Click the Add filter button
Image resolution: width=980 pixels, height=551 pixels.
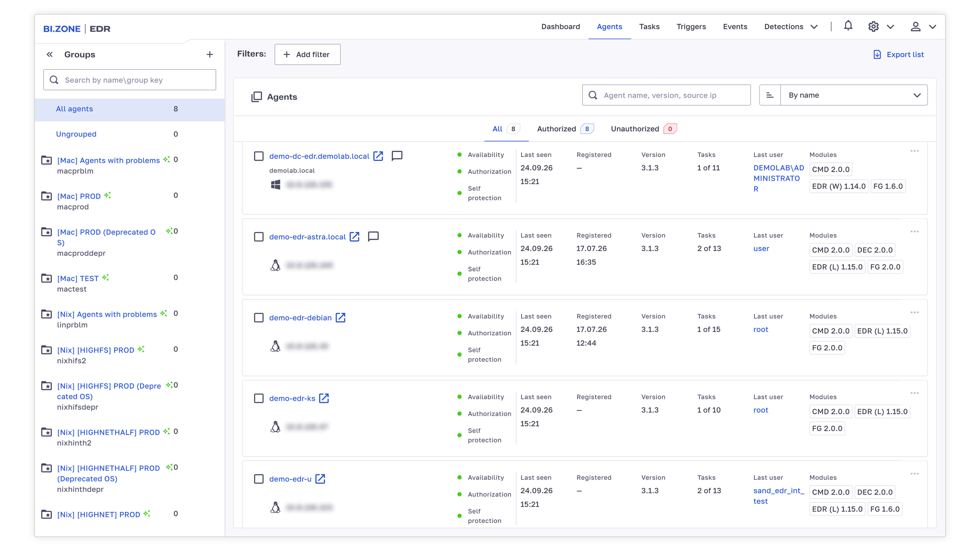(x=307, y=54)
